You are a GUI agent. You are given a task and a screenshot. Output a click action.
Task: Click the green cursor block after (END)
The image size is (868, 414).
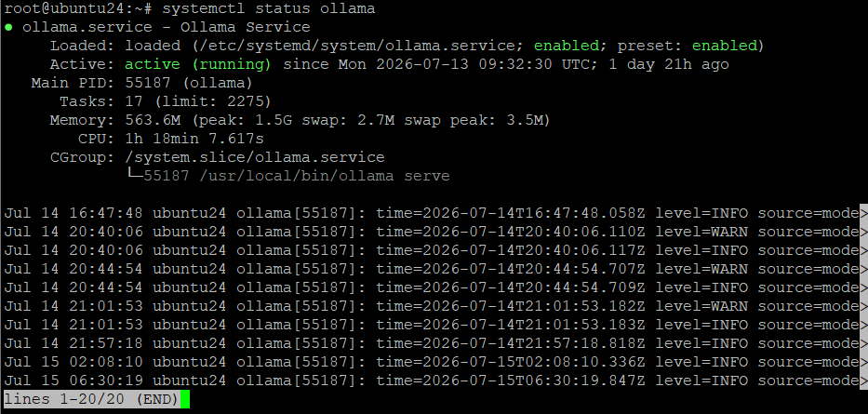point(185,400)
